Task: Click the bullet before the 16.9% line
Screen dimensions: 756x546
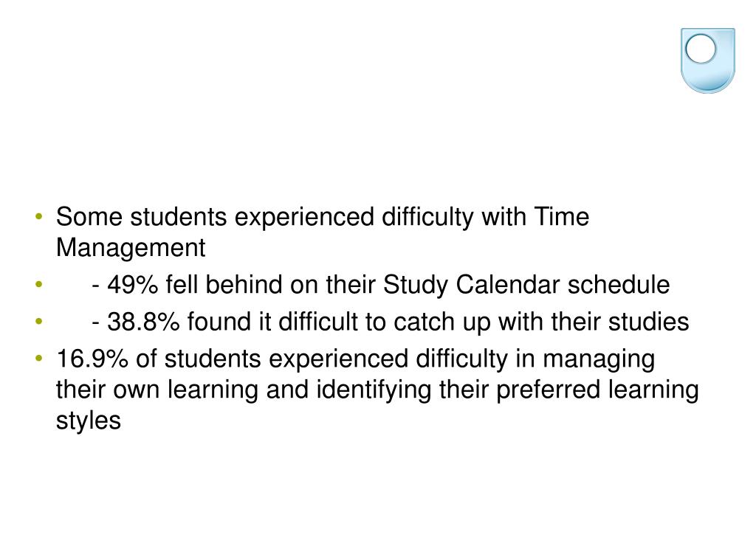Action: click(x=39, y=359)
